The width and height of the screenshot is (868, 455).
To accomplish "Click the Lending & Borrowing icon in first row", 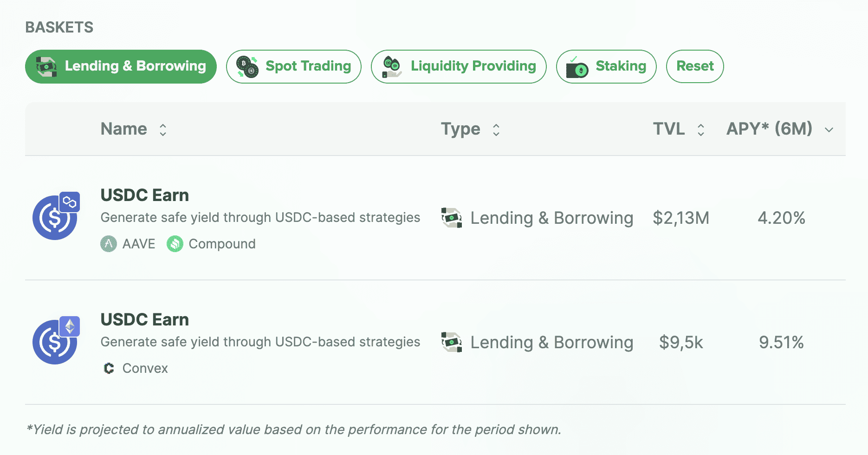I will [452, 218].
